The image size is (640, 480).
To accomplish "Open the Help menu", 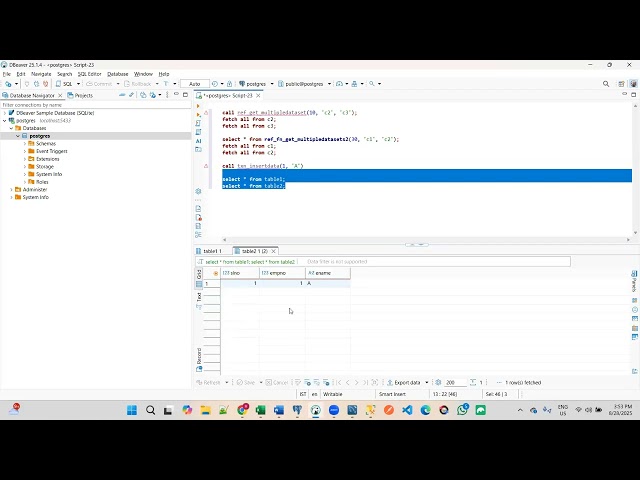I will (x=164, y=74).
